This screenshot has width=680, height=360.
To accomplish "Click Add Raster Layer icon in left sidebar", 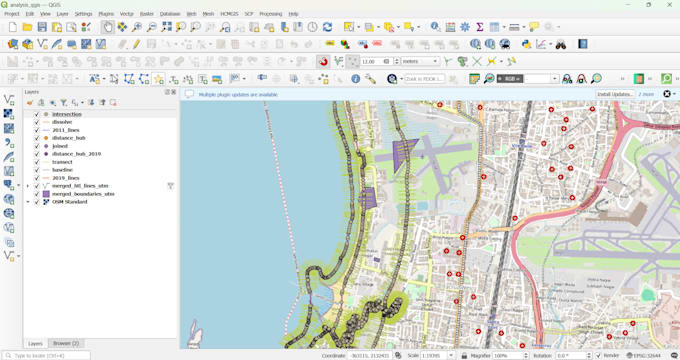I will tap(9, 114).
